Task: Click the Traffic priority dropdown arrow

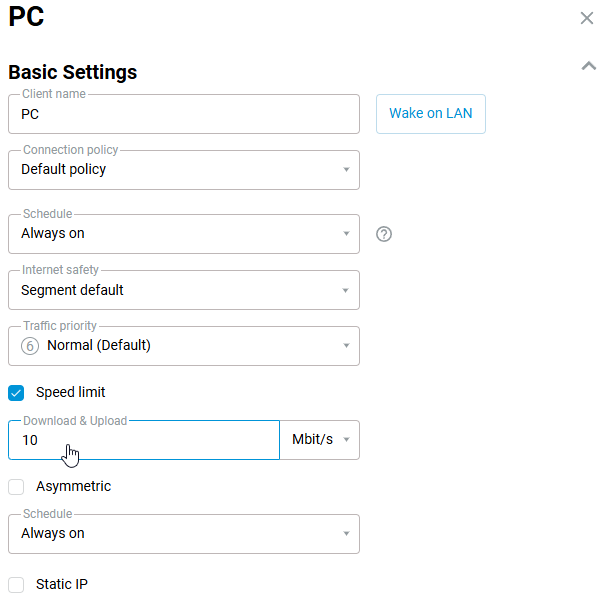Action: [346, 346]
